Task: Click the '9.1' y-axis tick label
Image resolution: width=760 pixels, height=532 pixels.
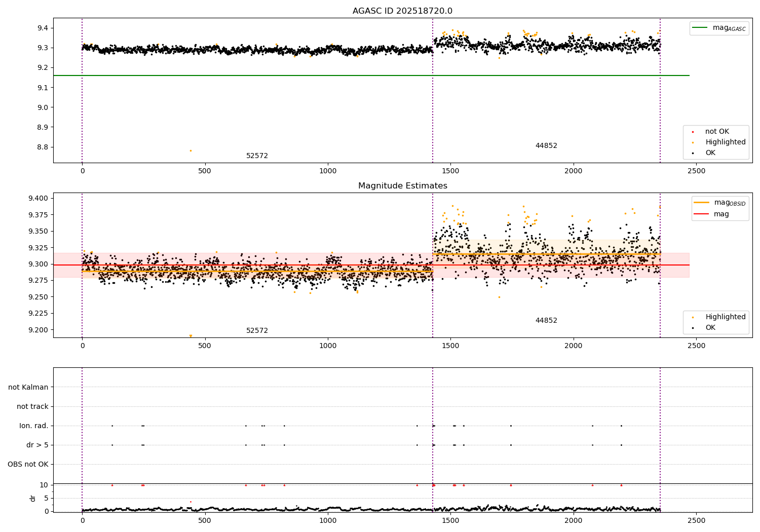Action: click(42, 88)
